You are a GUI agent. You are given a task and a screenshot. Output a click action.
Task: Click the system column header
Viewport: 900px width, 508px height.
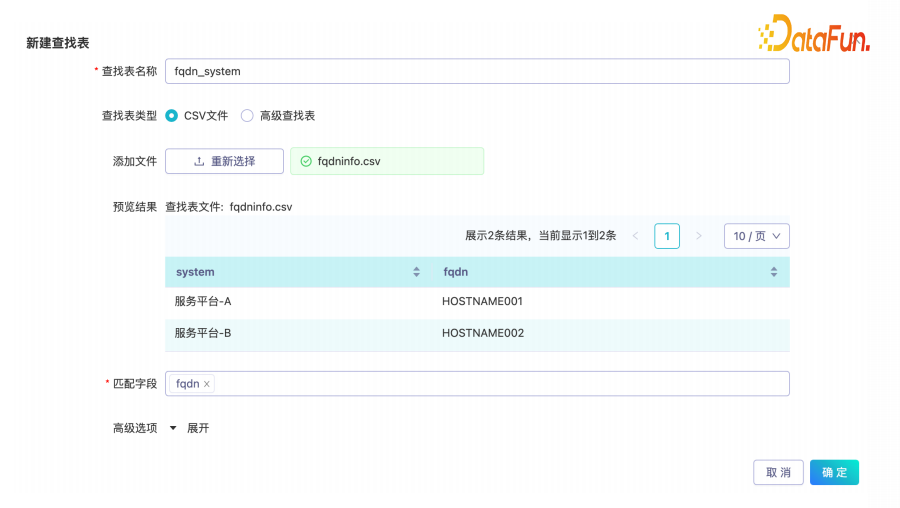click(x=196, y=272)
